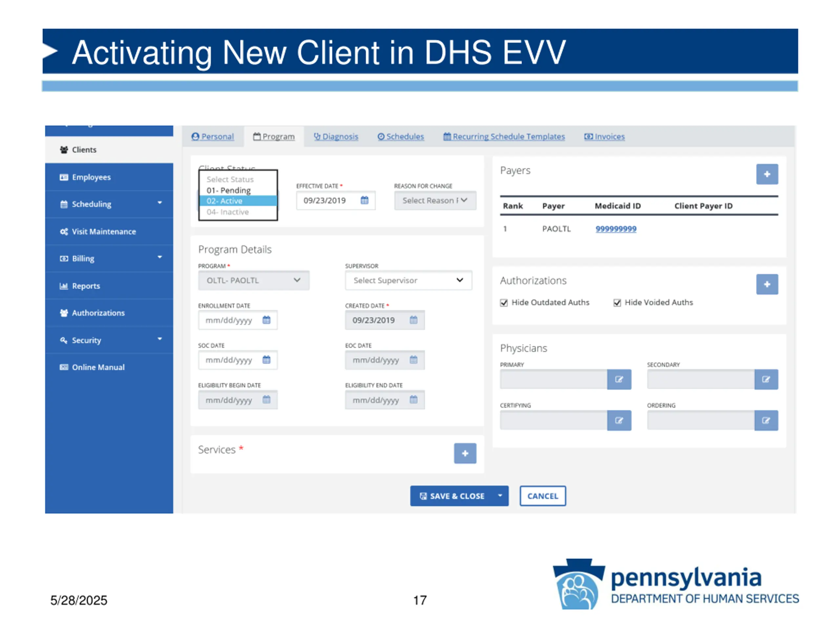Click the Visit Maintenance gears icon
840x630 pixels.
[64, 231]
